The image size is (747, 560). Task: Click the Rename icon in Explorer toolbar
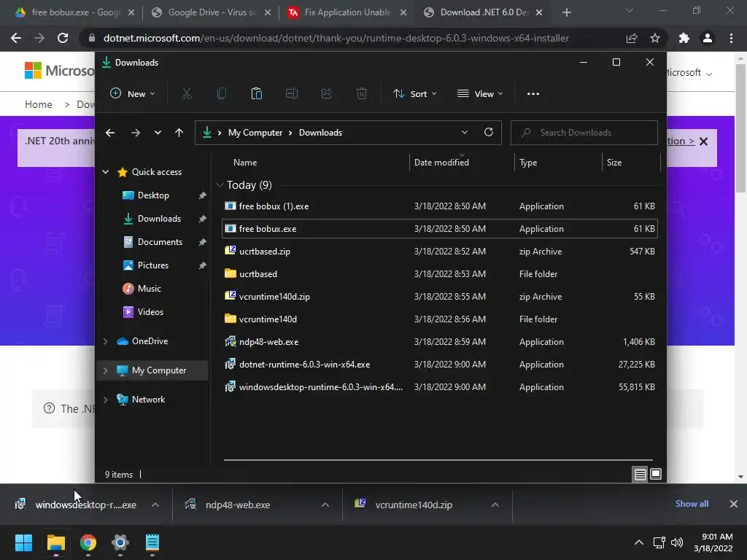tap(292, 94)
